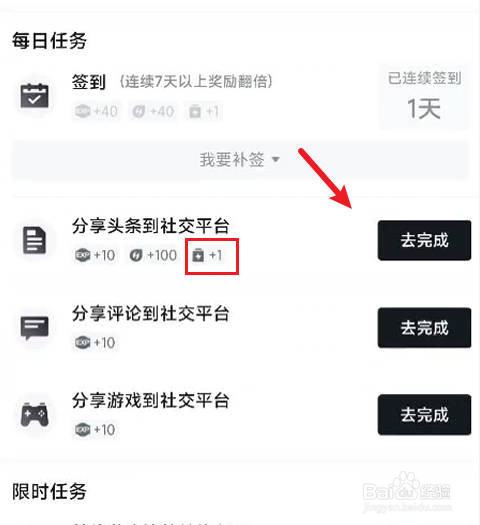Click the document icon for sharing headlines
The image size is (480, 525).
click(x=34, y=240)
